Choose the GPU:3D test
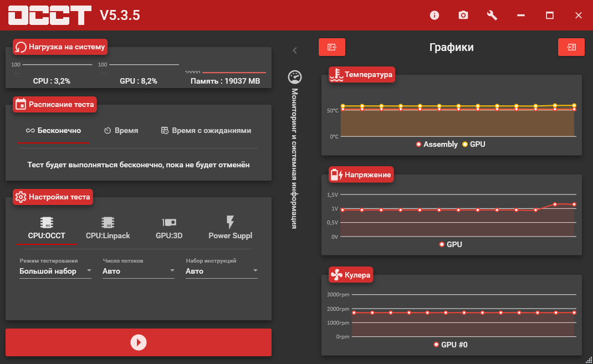The width and height of the screenshot is (593, 364). (x=169, y=228)
